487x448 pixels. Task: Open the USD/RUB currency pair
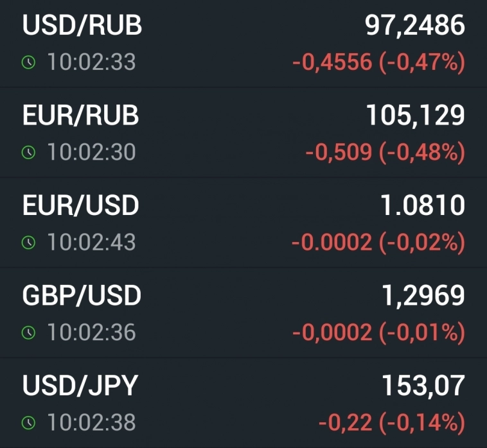[x=82, y=26]
